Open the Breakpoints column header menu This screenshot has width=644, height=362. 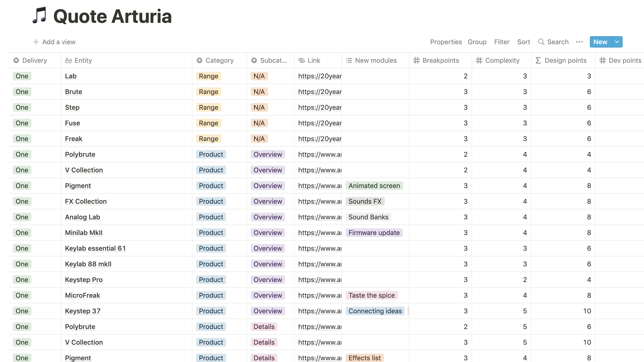440,60
